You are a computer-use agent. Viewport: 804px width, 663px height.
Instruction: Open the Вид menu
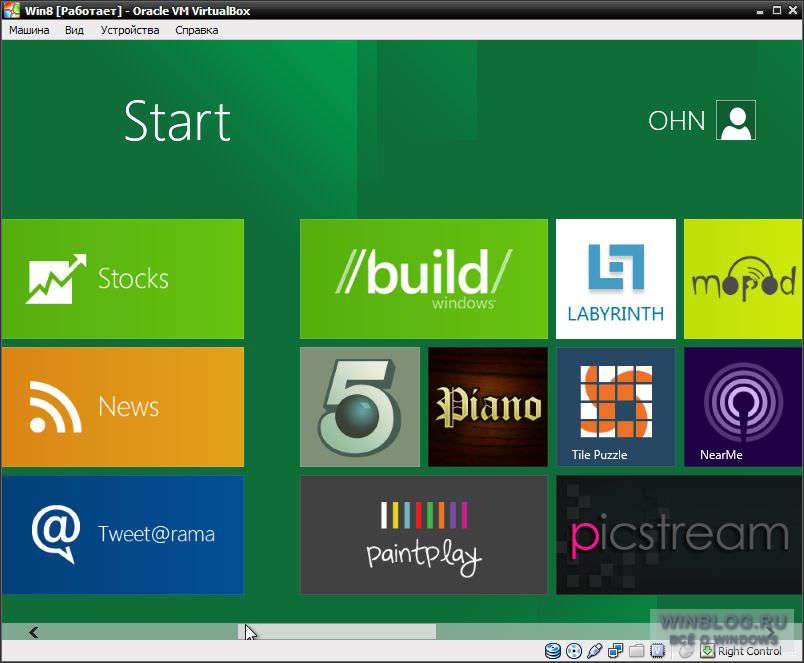click(74, 30)
